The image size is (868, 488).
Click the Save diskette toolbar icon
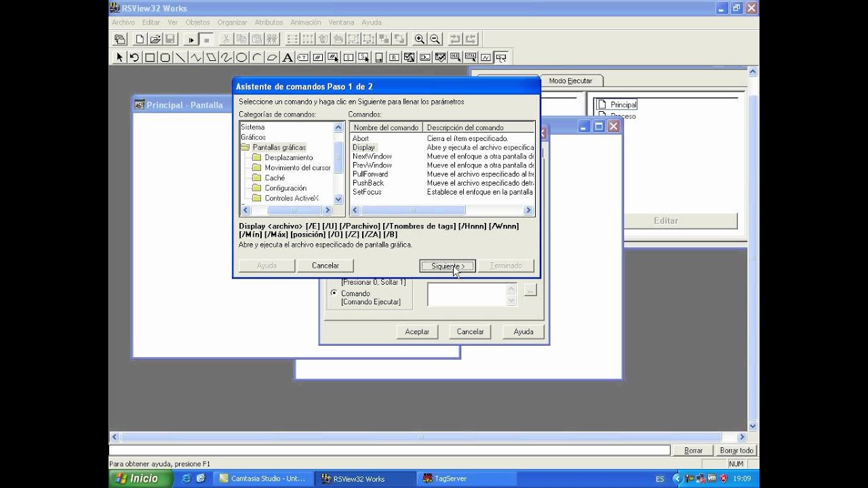(x=170, y=39)
